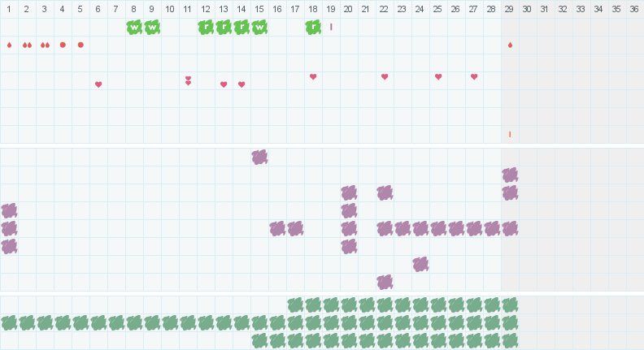The width and height of the screenshot is (644, 350).
Task: Click the purple scribble on day 15
Action: click(x=259, y=157)
